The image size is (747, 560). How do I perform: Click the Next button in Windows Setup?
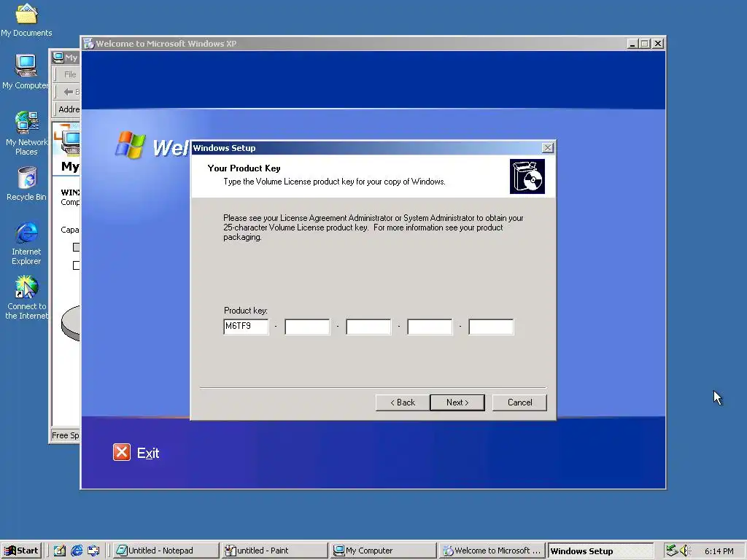point(457,402)
